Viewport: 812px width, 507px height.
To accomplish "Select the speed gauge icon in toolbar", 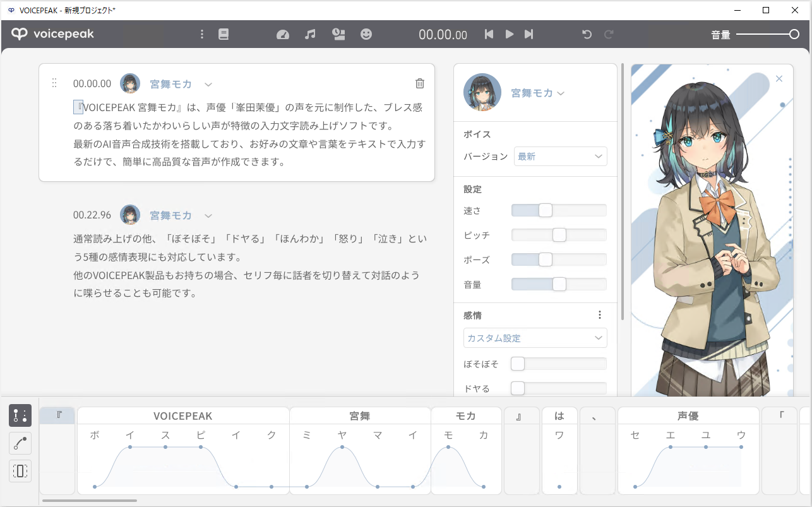I will (282, 34).
